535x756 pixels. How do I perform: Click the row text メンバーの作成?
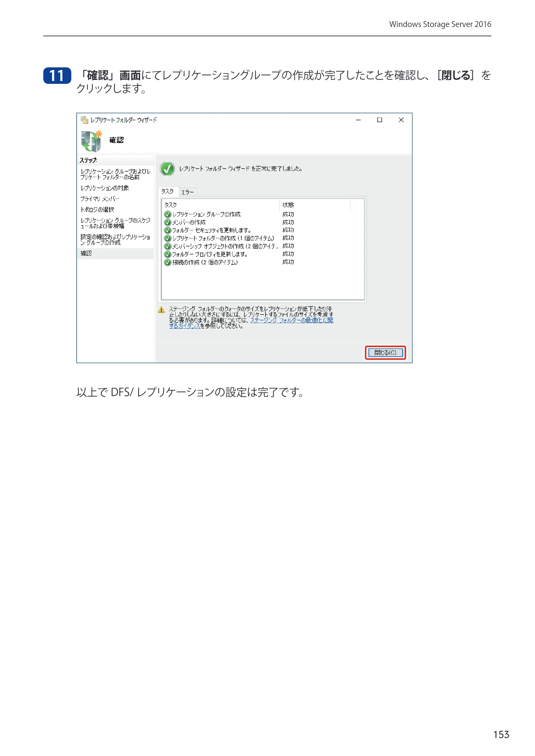click(x=189, y=222)
